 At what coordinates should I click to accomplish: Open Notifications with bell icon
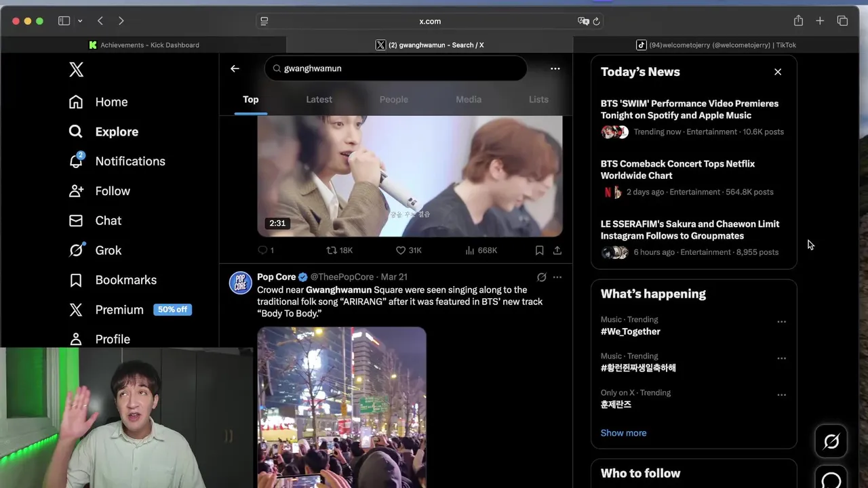tap(117, 161)
